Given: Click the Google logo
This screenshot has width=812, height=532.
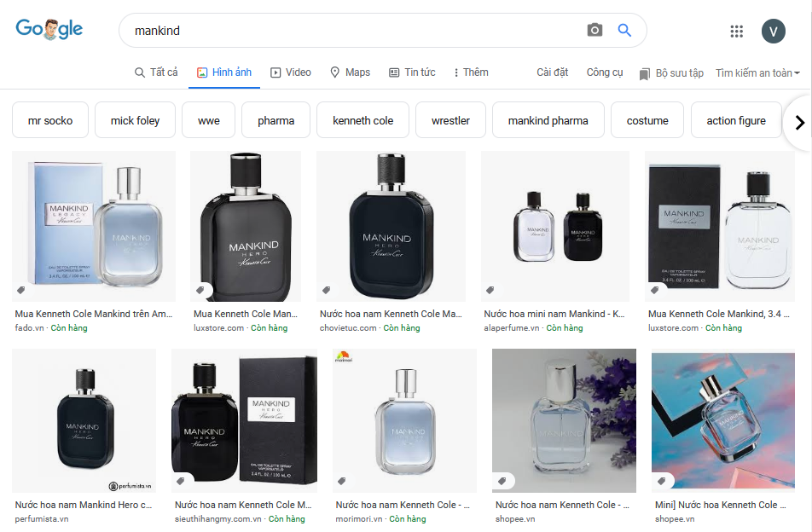Looking at the screenshot, I should [49, 29].
